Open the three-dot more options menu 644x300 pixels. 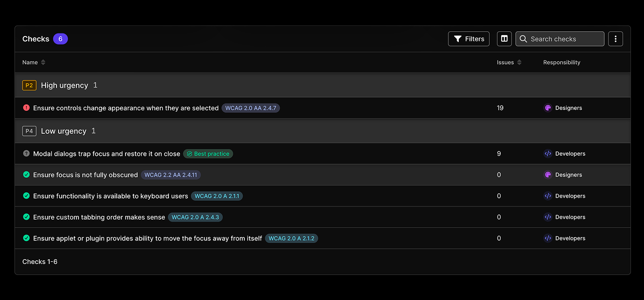click(616, 39)
